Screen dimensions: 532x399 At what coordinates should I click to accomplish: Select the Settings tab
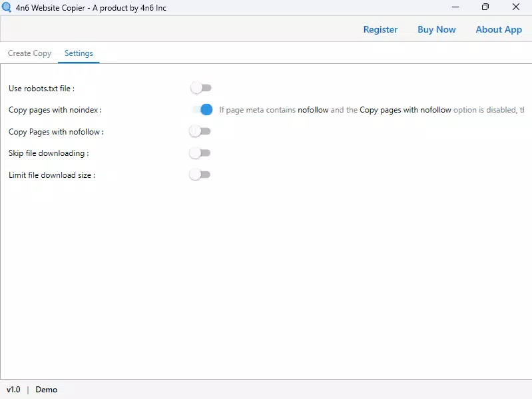[x=79, y=53]
